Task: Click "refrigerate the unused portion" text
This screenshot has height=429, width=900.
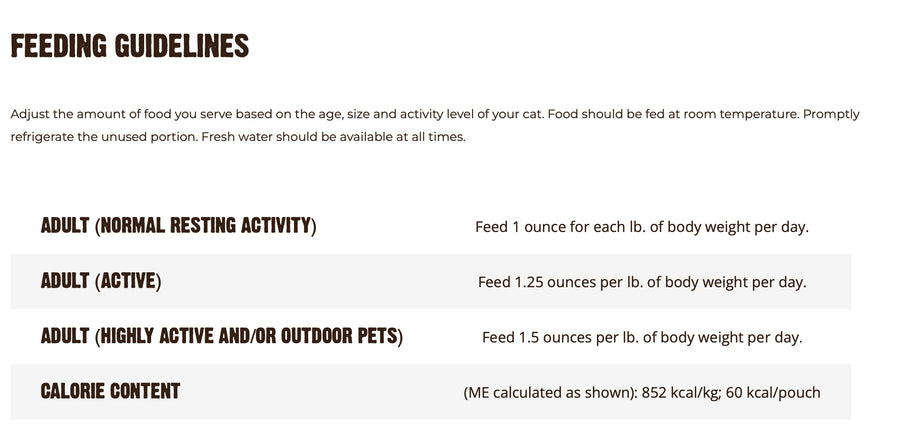Action: pos(103,136)
